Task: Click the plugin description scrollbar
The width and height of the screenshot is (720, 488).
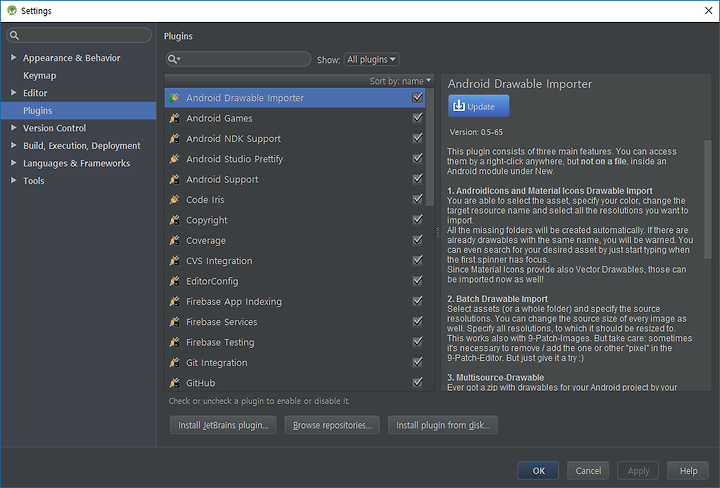Action: tap(708, 199)
